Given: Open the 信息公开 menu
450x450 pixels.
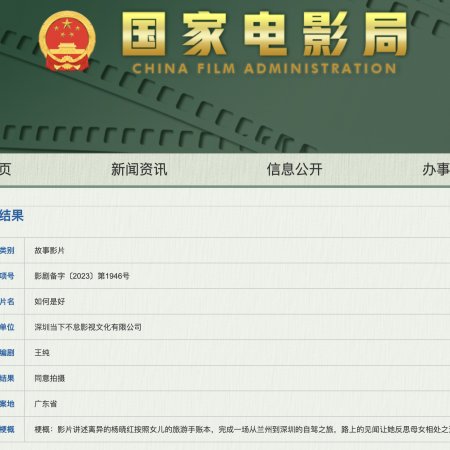Looking at the screenshot, I should [294, 169].
